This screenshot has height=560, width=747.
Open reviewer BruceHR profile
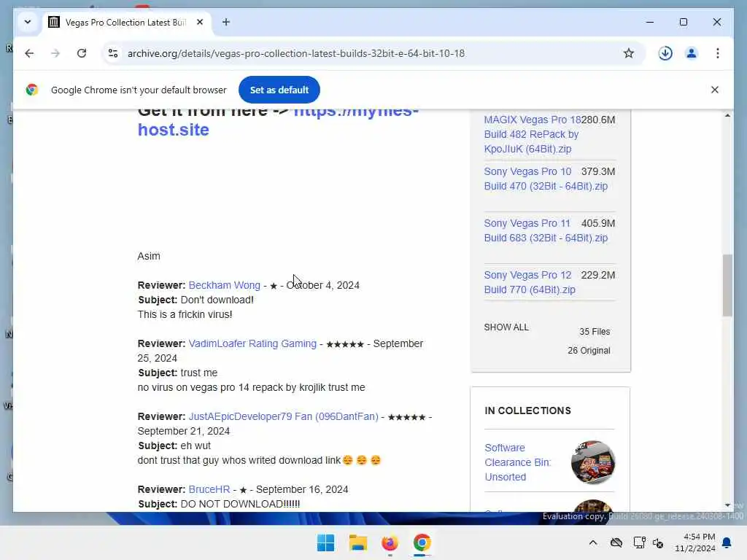[209, 489]
